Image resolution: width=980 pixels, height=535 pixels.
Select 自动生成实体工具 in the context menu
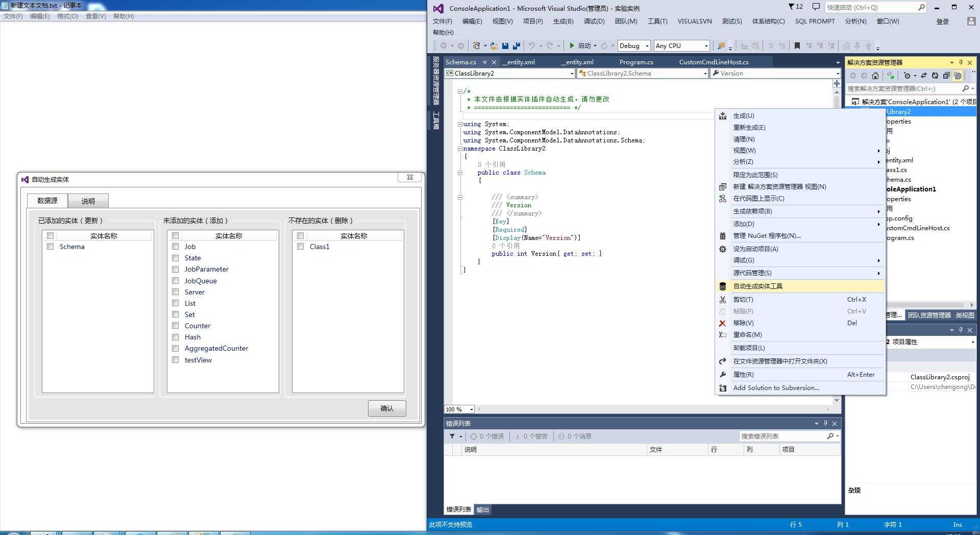click(x=800, y=286)
